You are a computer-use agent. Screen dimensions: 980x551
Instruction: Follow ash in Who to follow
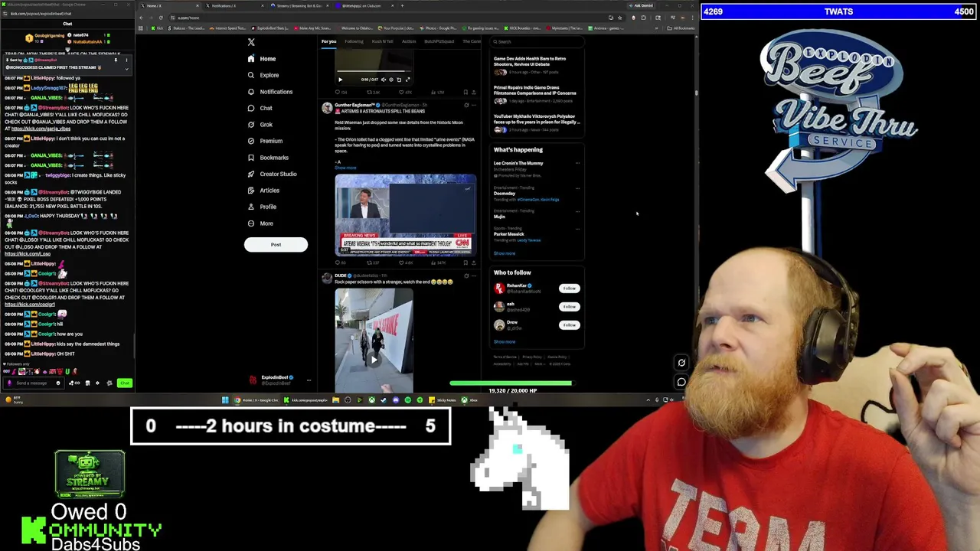pyautogui.click(x=569, y=307)
